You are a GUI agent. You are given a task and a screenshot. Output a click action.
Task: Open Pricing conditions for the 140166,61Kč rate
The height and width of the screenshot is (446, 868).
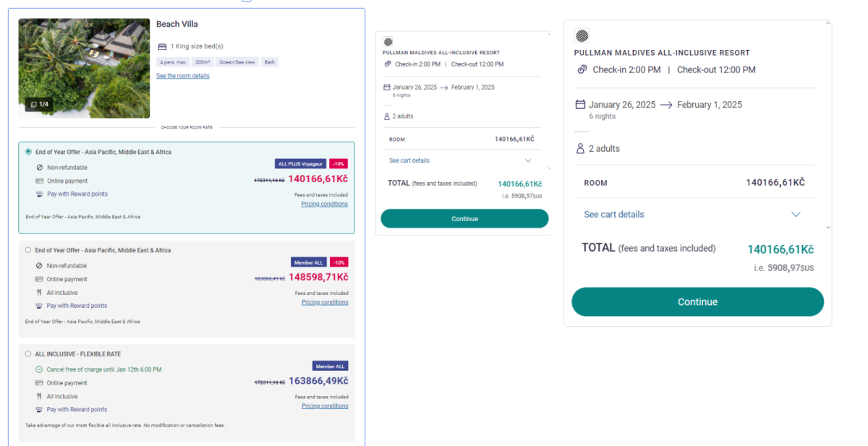tap(324, 204)
